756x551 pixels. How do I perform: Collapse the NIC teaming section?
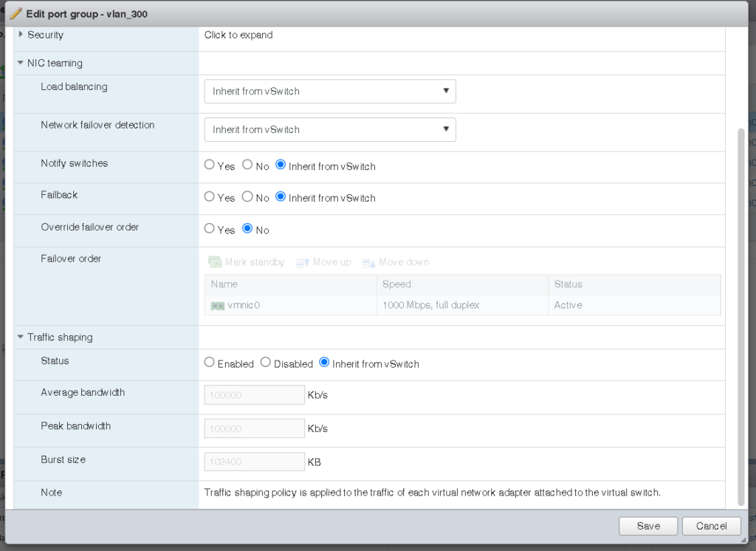click(x=20, y=63)
